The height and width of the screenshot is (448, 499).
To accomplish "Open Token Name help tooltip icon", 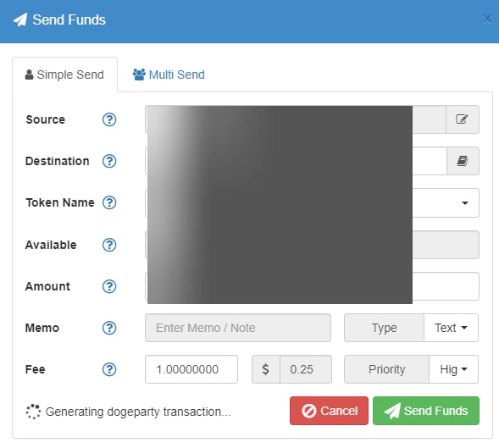I will [x=109, y=202].
